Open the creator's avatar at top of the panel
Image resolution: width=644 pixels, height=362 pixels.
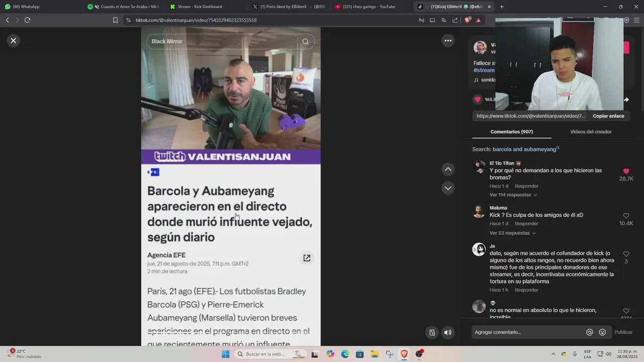(x=480, y=48)
